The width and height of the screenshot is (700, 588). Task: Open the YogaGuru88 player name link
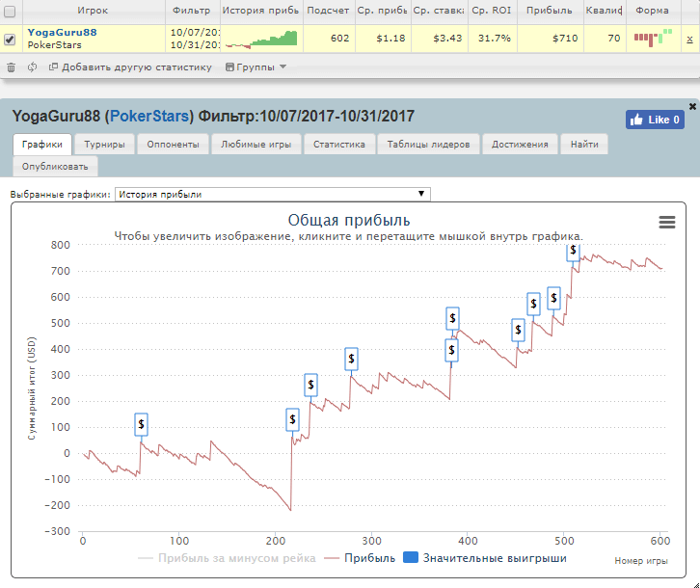point(62,32)
